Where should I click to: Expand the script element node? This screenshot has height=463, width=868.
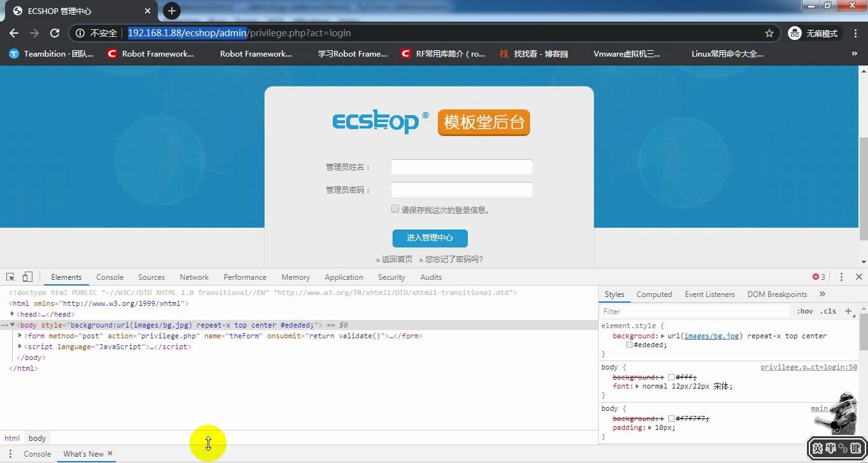[20, 347]
